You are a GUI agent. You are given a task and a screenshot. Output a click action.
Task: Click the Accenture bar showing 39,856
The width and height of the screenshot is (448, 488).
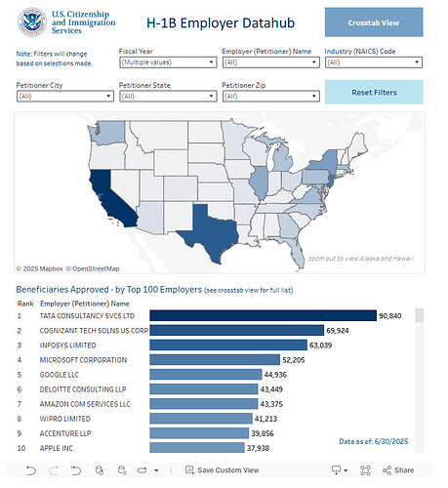point(199,433)
